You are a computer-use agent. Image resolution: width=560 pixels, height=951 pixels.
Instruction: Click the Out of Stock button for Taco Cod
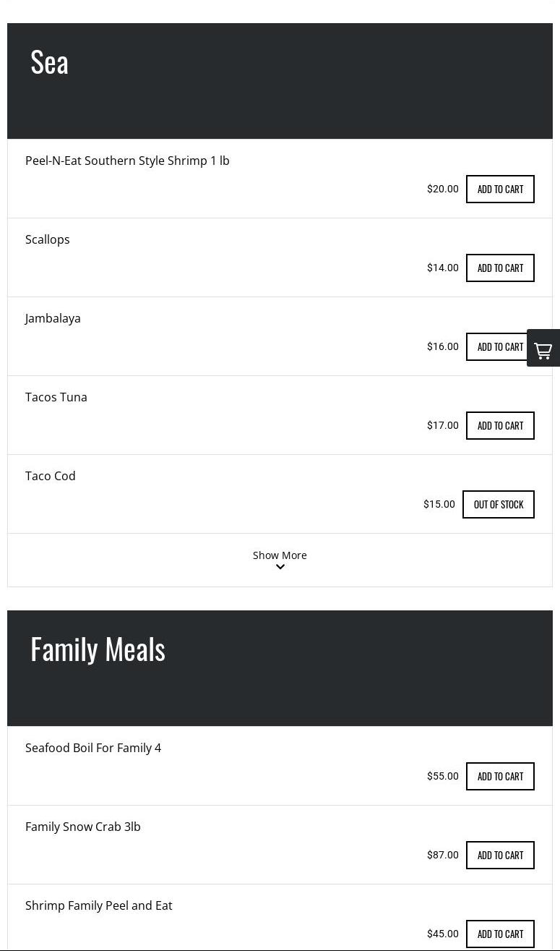pos(499,505)
